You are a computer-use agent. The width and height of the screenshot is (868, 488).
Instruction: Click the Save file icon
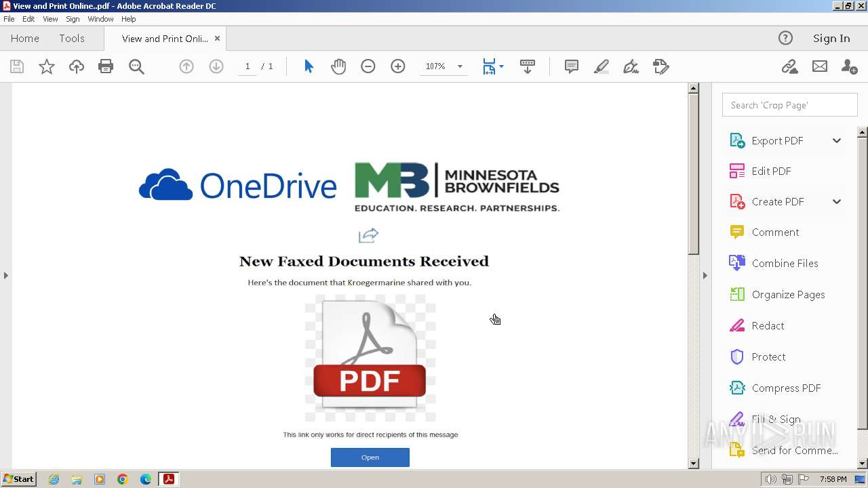pos(17,66)
